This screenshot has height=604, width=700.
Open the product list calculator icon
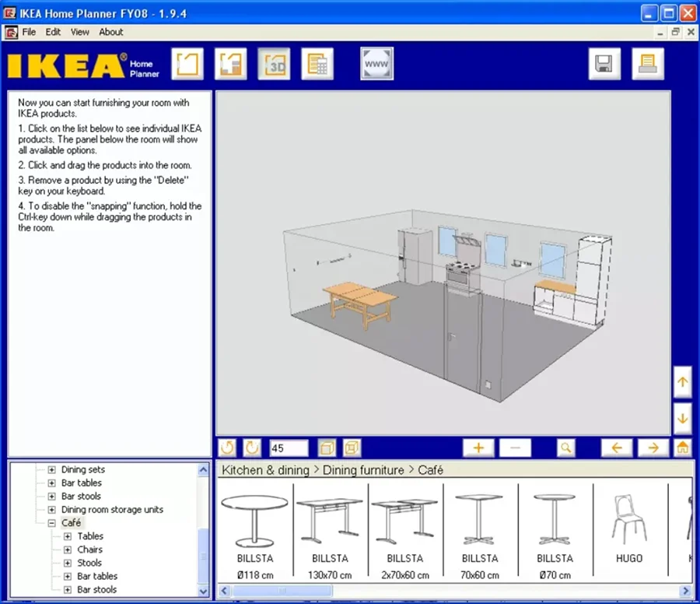coord(317,65)
